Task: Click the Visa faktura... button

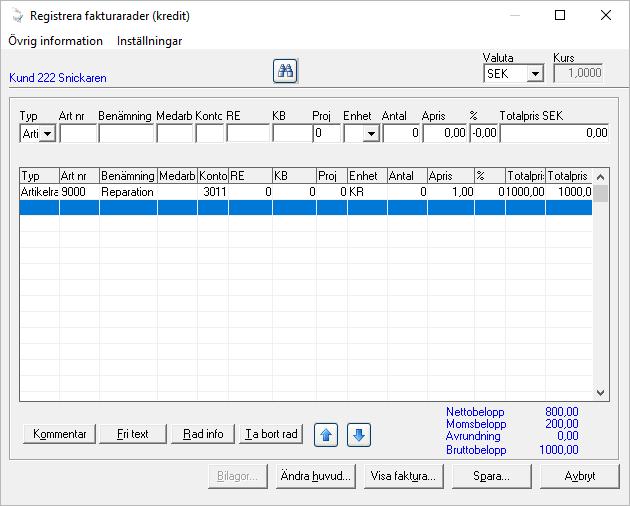Action: click(403, 476)
